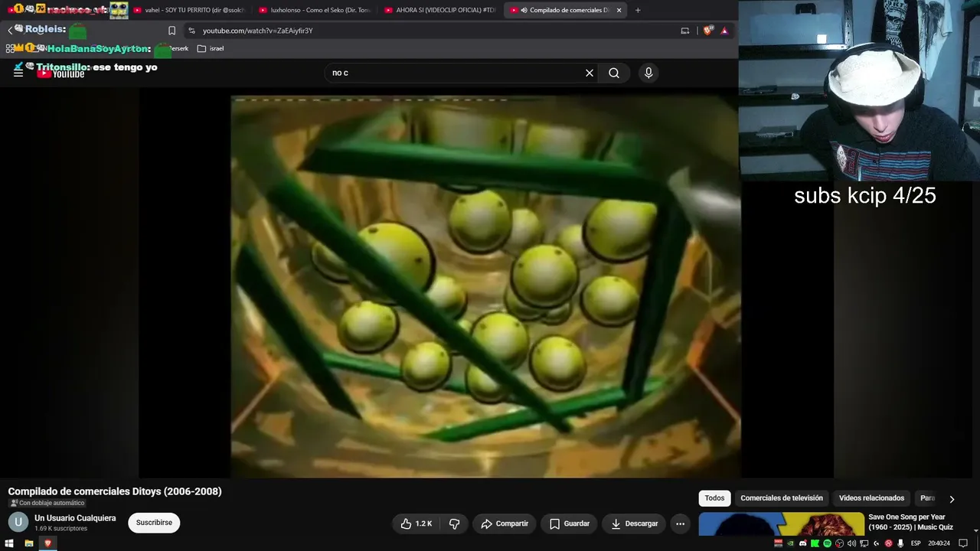Open Discord from the system tray

click(803, 543)
